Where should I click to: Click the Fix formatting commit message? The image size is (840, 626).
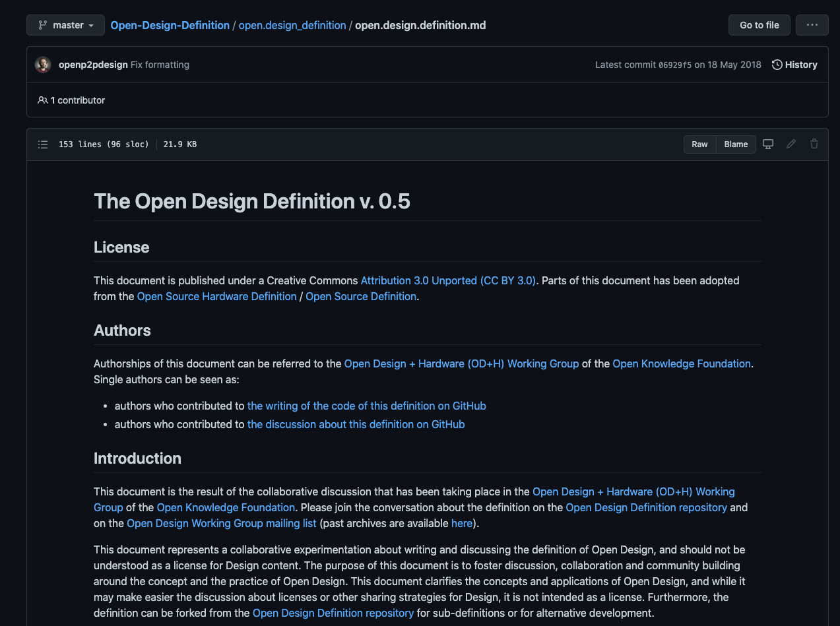click(x=160, y=65)
